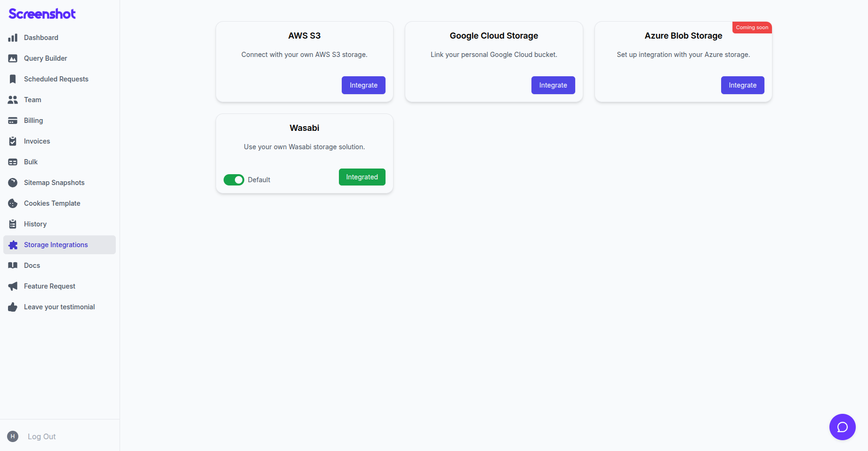Click the Team people icon
The width and height of the screenshot is (868, 451).
[x=13, y=100]
